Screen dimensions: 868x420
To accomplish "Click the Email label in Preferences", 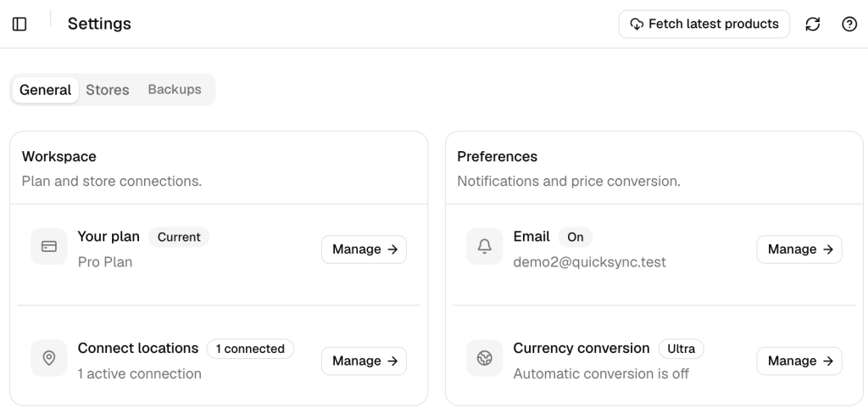I will tap(531, 237).
